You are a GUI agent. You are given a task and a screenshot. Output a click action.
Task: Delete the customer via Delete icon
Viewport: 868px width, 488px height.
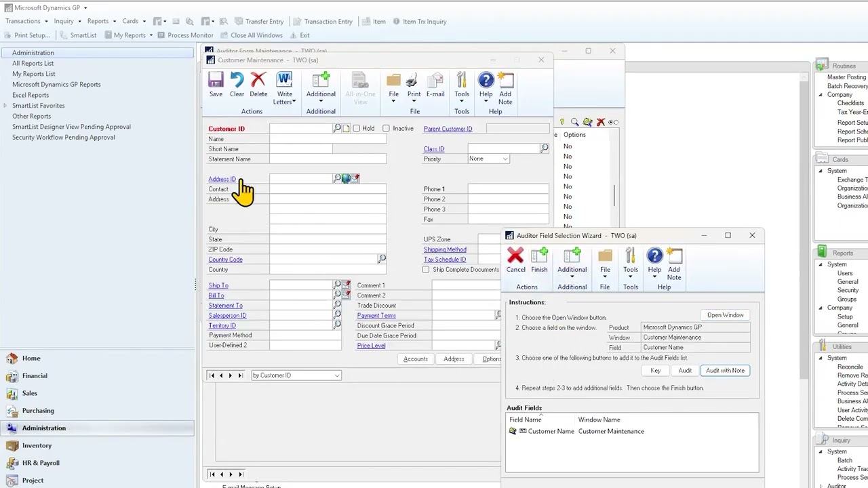click(258, 85)
